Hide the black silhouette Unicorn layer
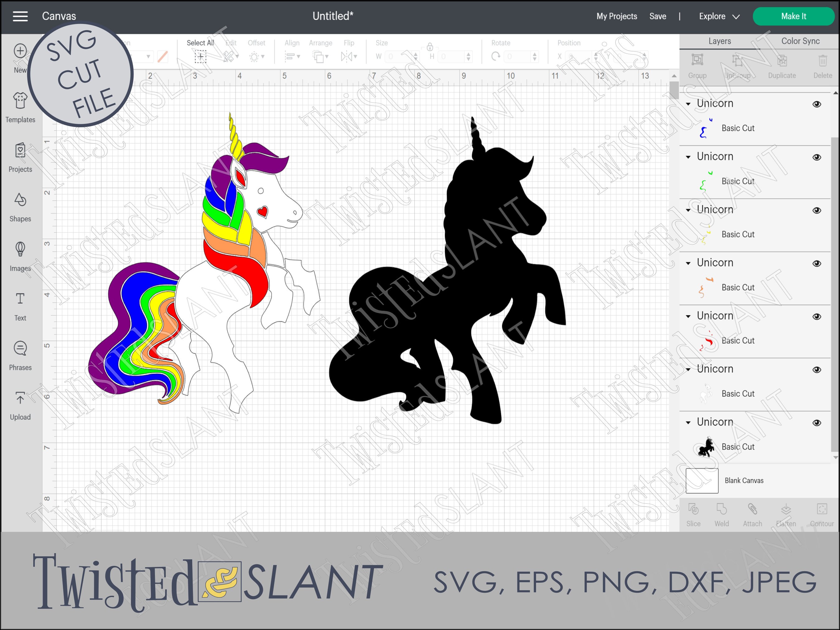The width and height of the screenshot is (840, 630). point(817,423)
